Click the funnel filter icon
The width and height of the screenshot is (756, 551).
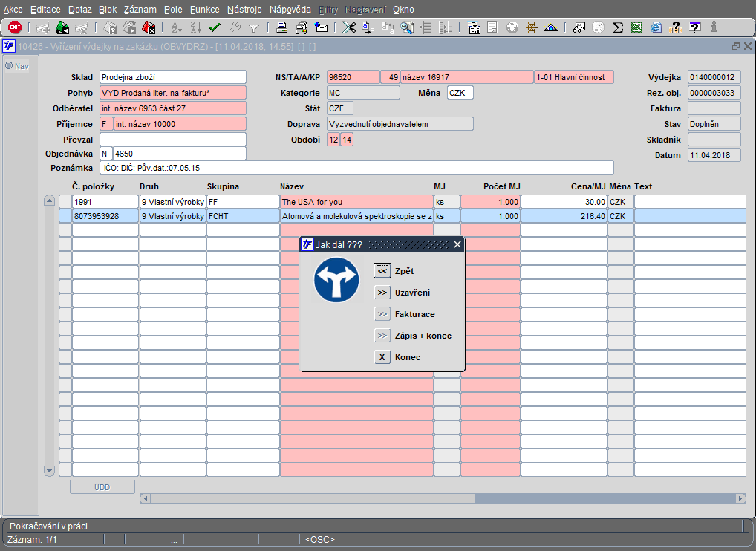point(253,28)
